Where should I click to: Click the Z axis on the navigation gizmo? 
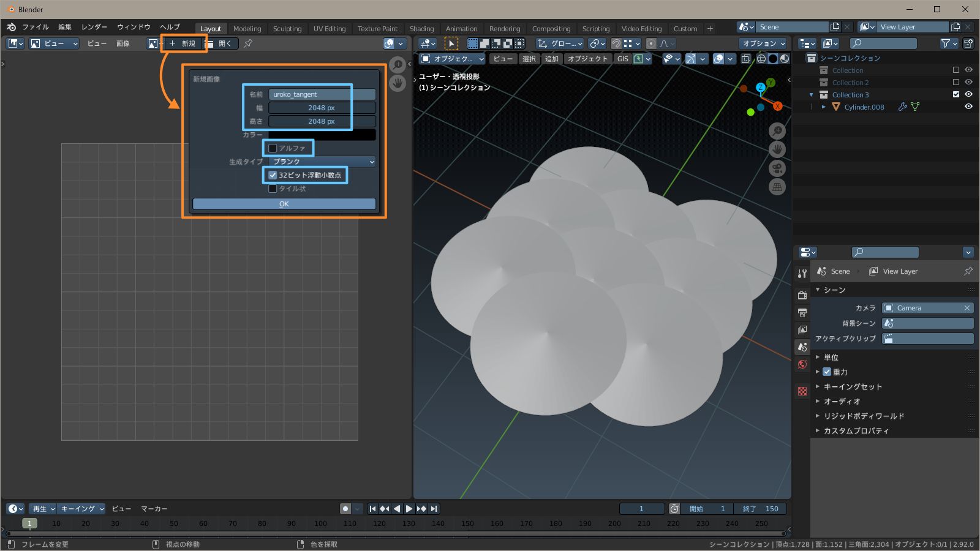tap(761, 88)
